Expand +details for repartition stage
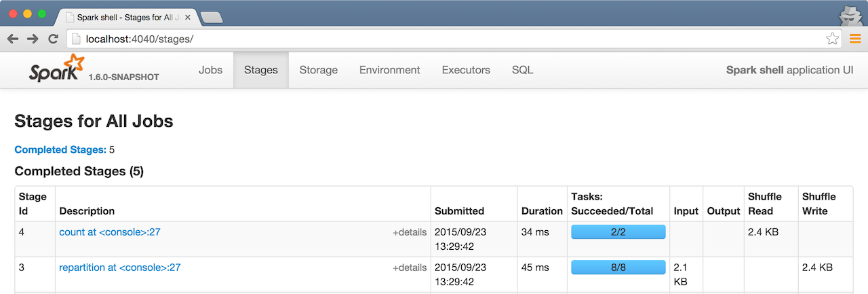The height and width of the screenshot is (294, 868). (410, 268)
